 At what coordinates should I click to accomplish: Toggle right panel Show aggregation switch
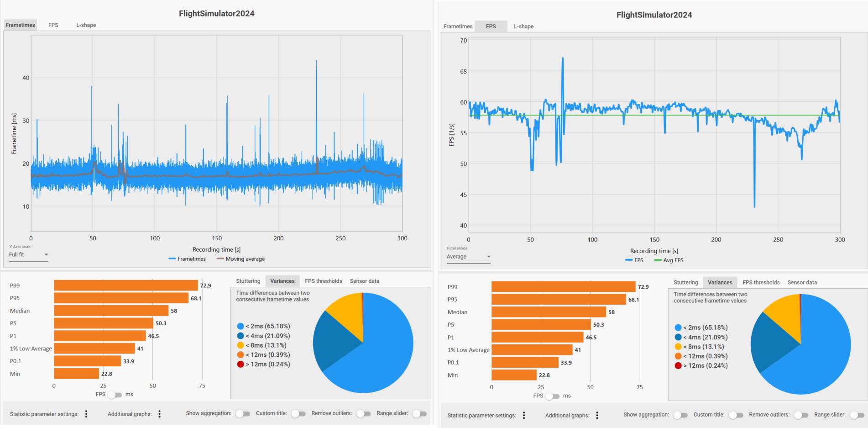coord(680,415)
